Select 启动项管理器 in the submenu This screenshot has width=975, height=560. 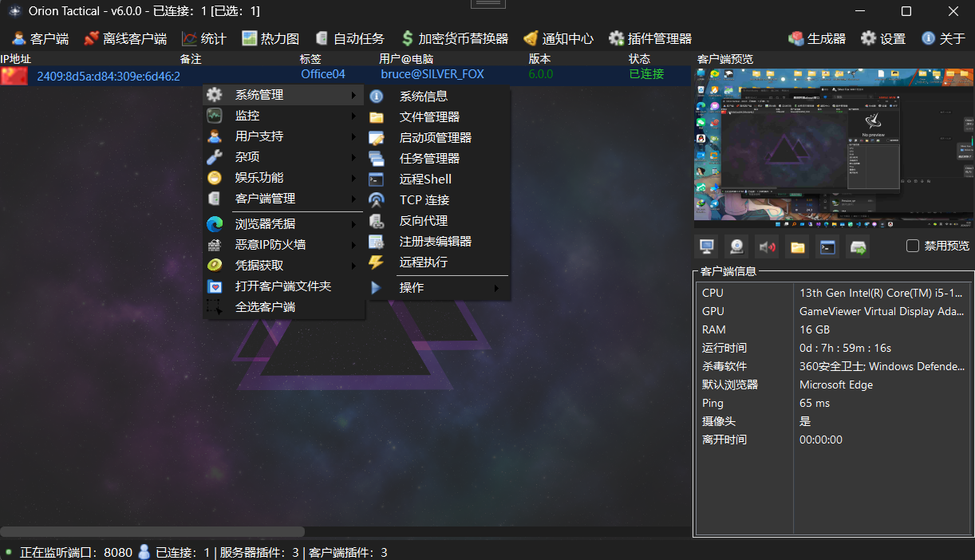[x=436, y=137]
